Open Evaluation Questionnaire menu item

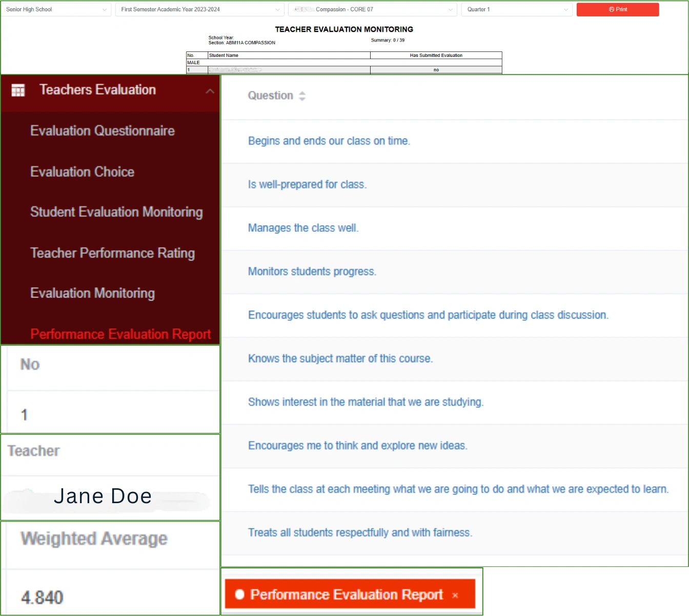pyautogui.click(x=102, y=131)
